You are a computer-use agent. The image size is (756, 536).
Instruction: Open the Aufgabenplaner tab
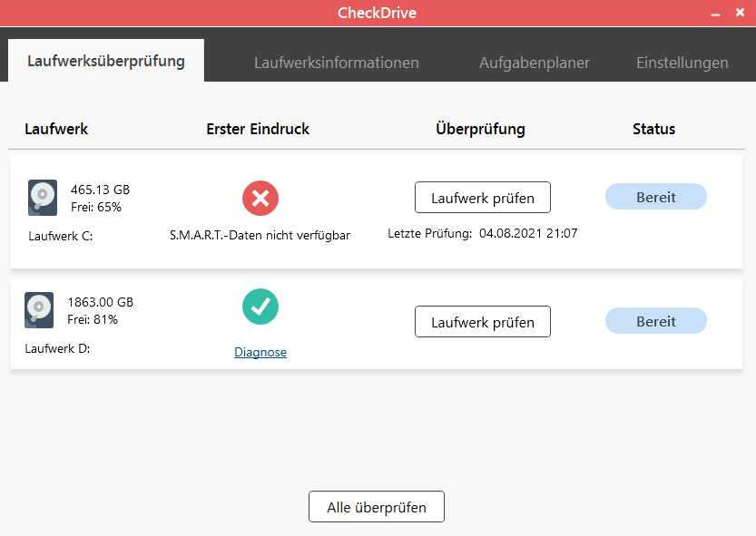tap(534, 63)
